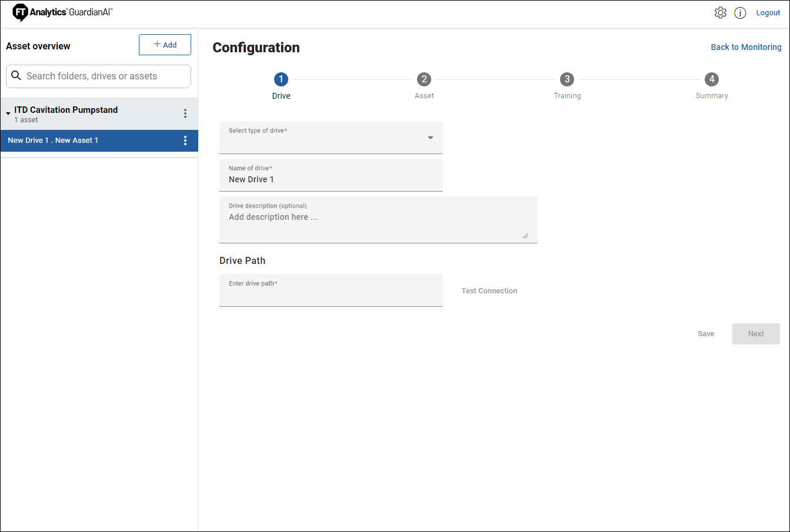Image resolution: width=790 pixels, height=532 pixels.
Task: Jump to step 2 Asset
Action: pyautogui.click(x=424, y=79)
